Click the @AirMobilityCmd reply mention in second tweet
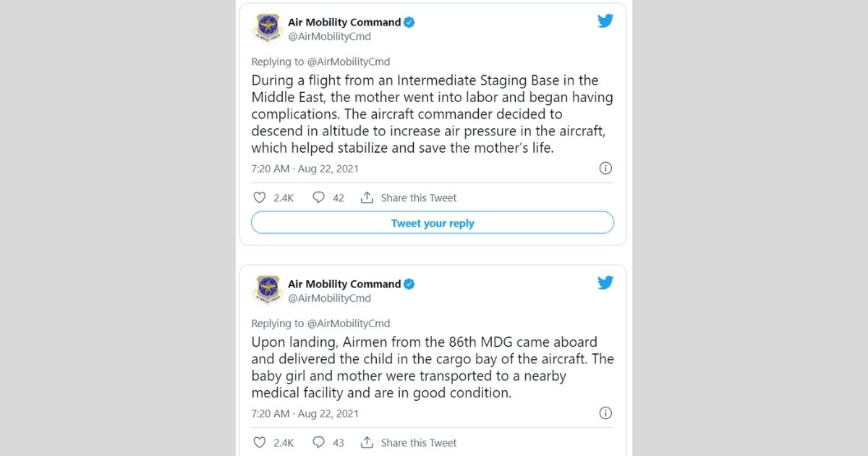The height and width of the screenshot is (456, 868). point(348,324)
